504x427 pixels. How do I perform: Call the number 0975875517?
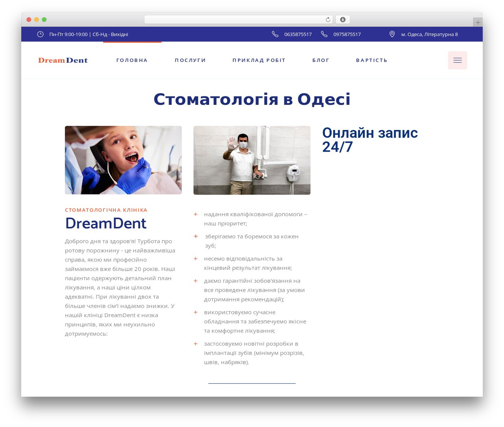347,34
